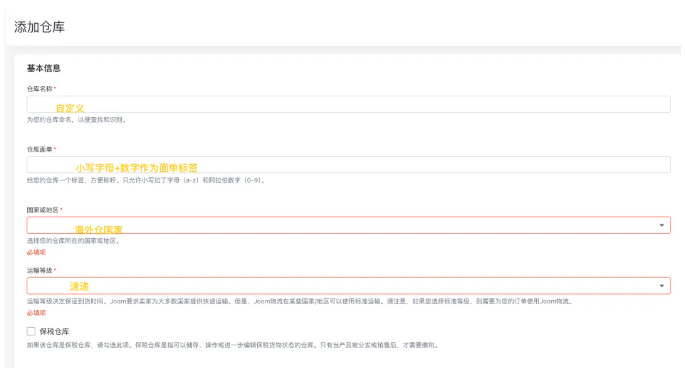Click the 仓库面单 input field
The width and height of the screenshot is (685, 371).
[x=348, y=165]
